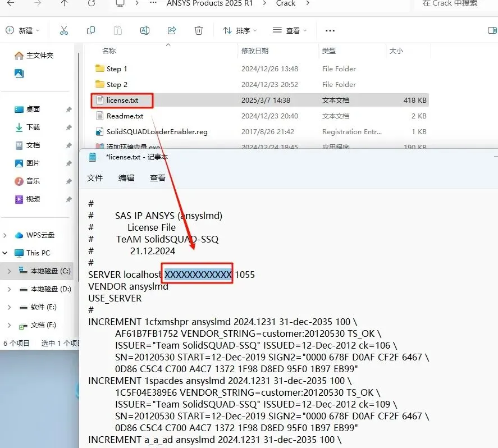
Task: Sort by the 修改日期 column header
Action: 255,51
